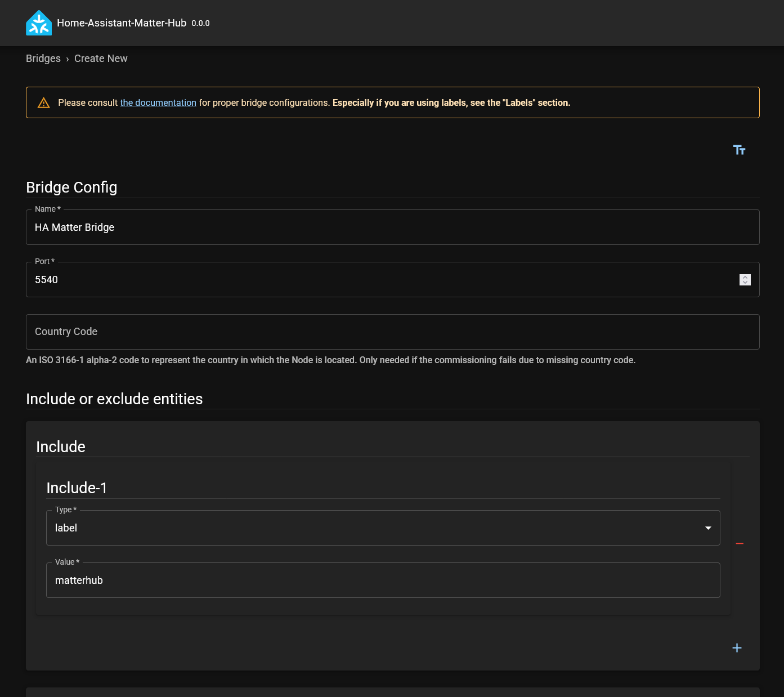784x697 pixels.
Task: Click the Include-1 heading
Action: [x=77, y=488]
